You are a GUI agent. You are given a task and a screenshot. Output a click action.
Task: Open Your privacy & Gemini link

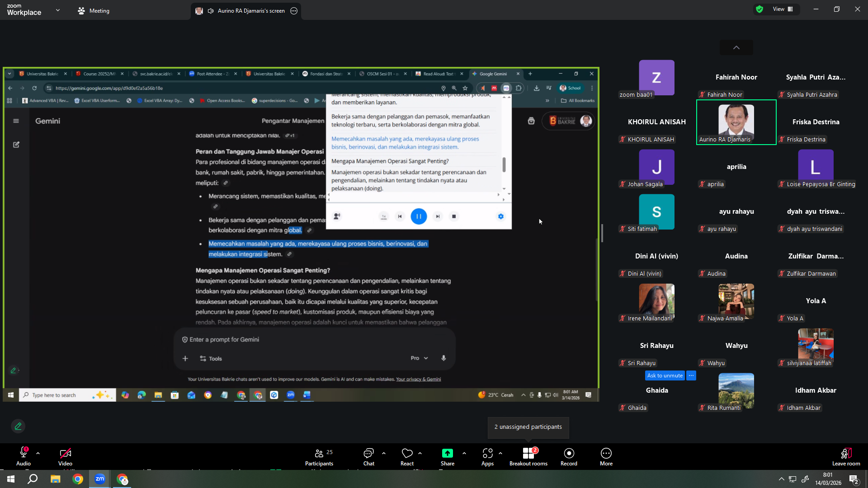pos(418,379)
